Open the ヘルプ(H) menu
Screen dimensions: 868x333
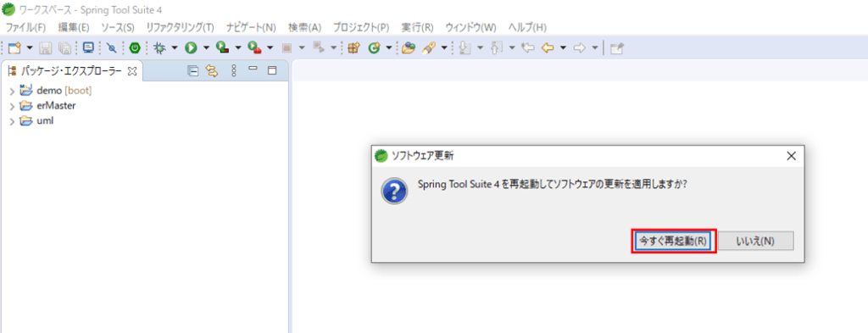[527, 27]
